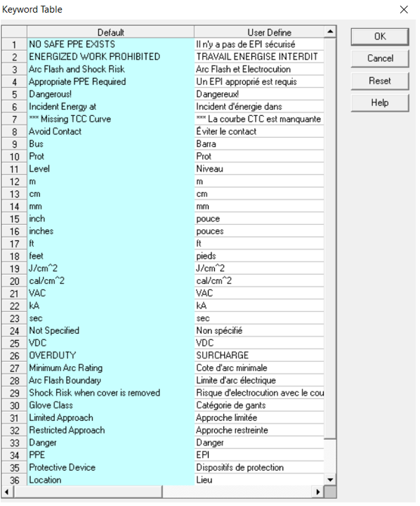This screenshot has height=506, width=420.
Task: Edit the 'Dispositifs de protection' cell
Action: click(x=259, y=467)
